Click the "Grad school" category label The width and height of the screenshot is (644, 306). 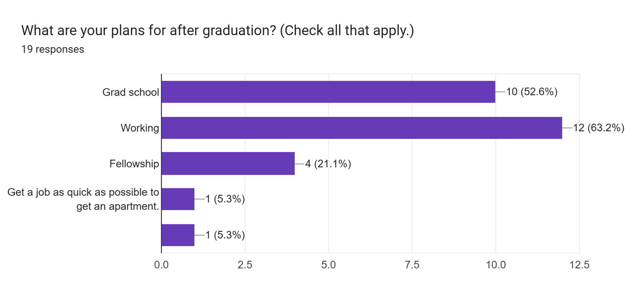coord(130,92)
